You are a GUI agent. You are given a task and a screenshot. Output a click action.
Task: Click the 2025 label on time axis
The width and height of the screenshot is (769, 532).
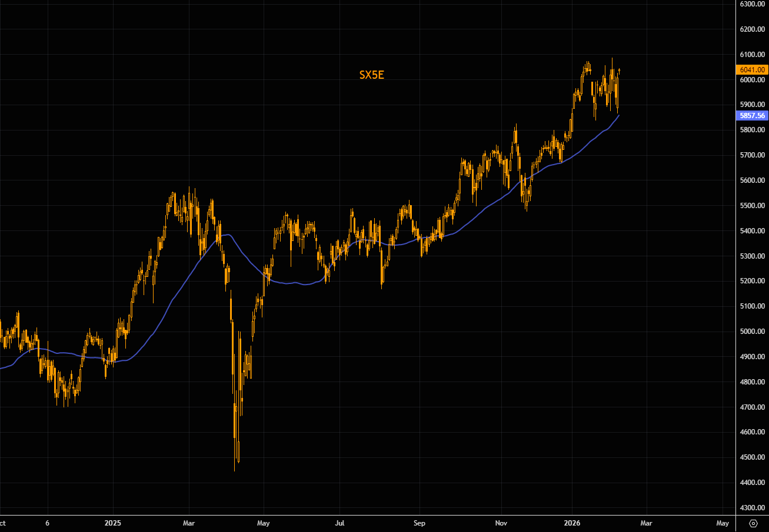point(112,523)
